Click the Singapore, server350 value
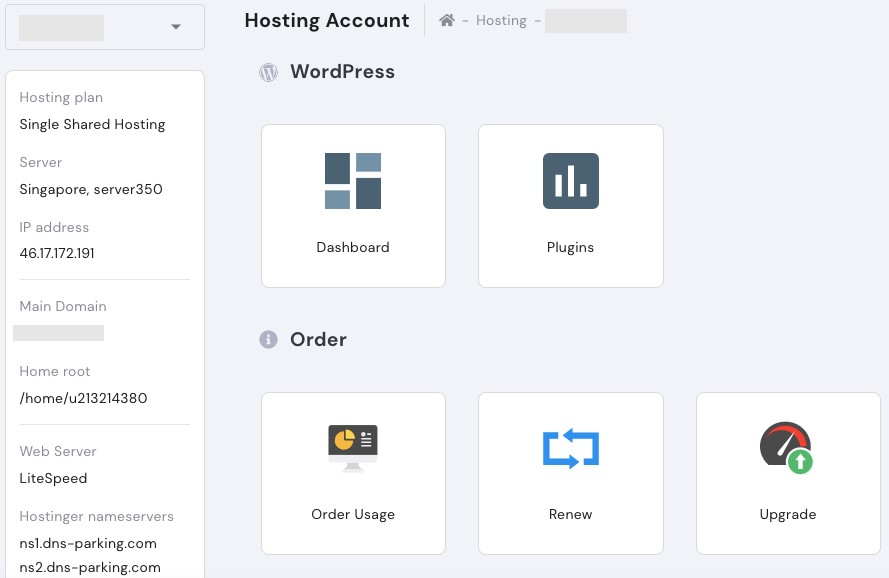 tap(91, 189)
